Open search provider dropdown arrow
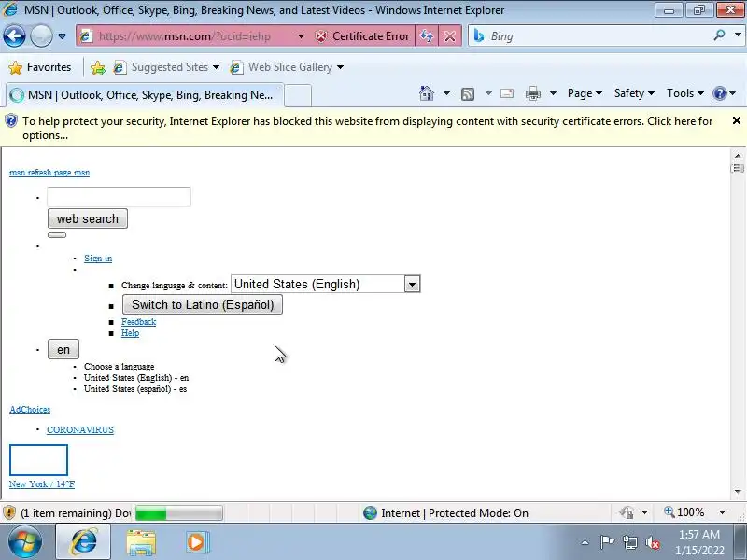This screenshot has width=747, height=560. point(738,35)
